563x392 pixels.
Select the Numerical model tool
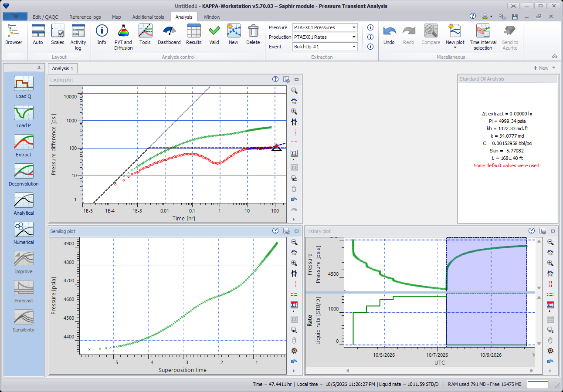24,233
